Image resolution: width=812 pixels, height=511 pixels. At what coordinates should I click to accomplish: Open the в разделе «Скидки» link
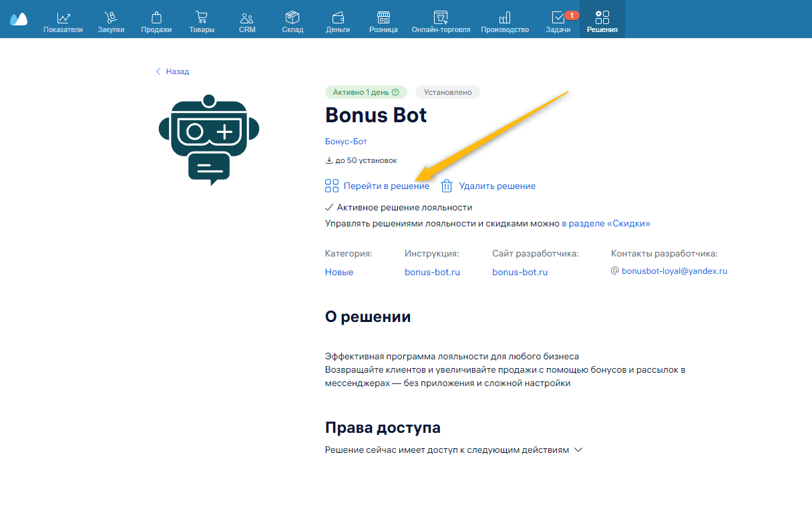pyautogui.click(x=606, y=224)
